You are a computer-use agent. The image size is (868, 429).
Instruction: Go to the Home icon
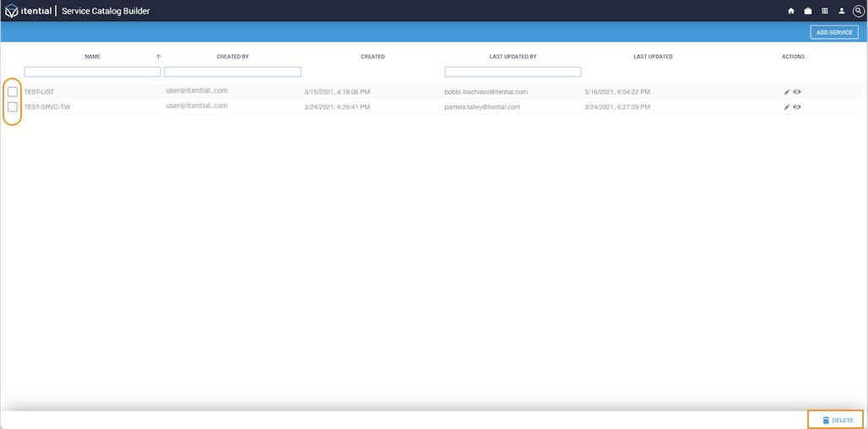pos(791,11)
